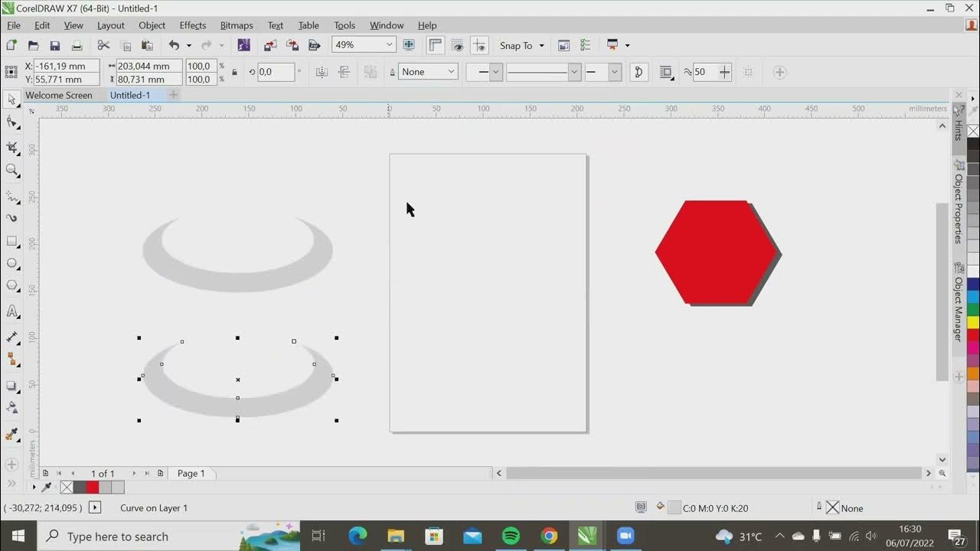Open the end arrowhead dropdown

tap(614, 72)
